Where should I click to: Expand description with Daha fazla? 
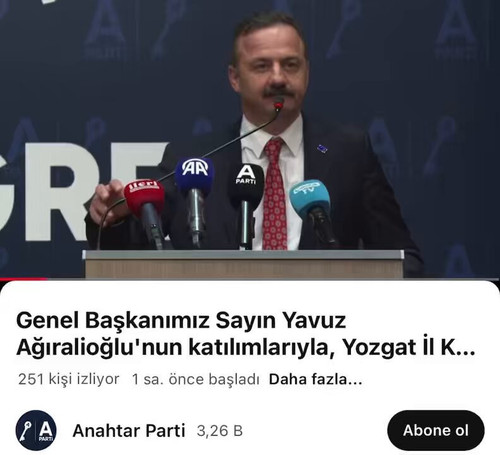coord(315,379)
